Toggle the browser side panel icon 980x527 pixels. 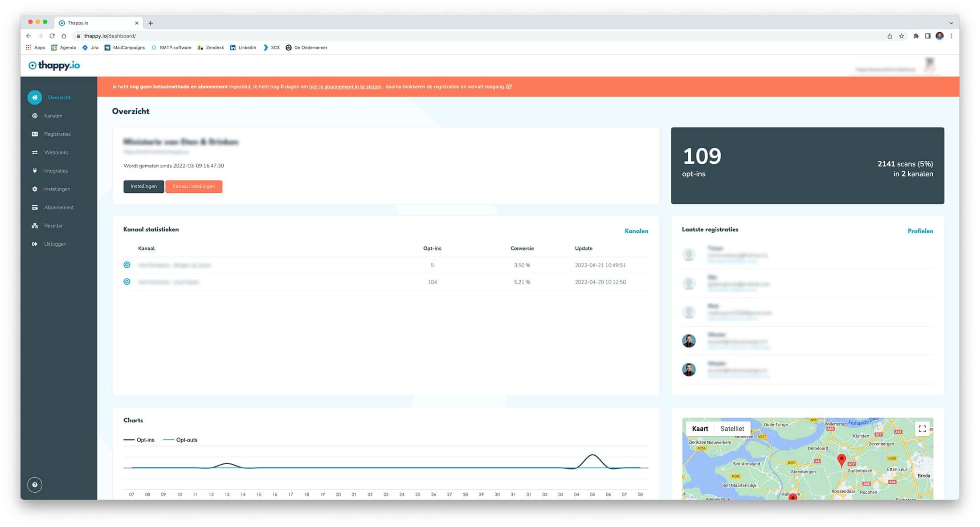(927, 36)
